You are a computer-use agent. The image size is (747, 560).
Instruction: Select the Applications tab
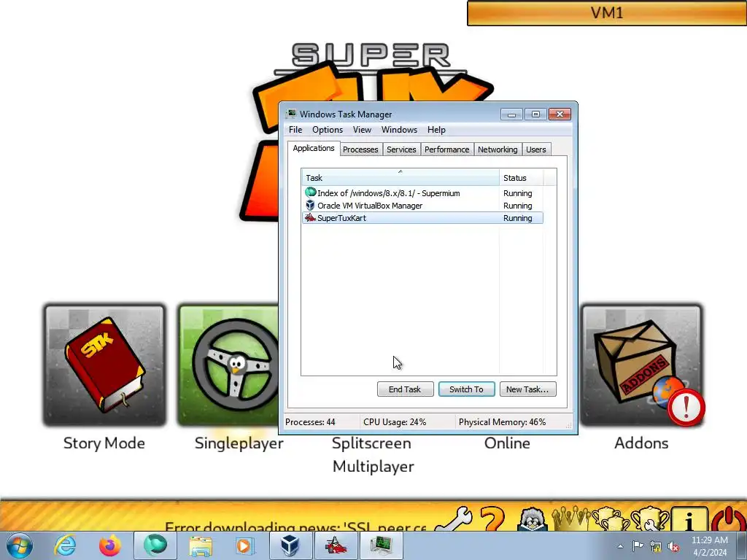pos(314,148)
